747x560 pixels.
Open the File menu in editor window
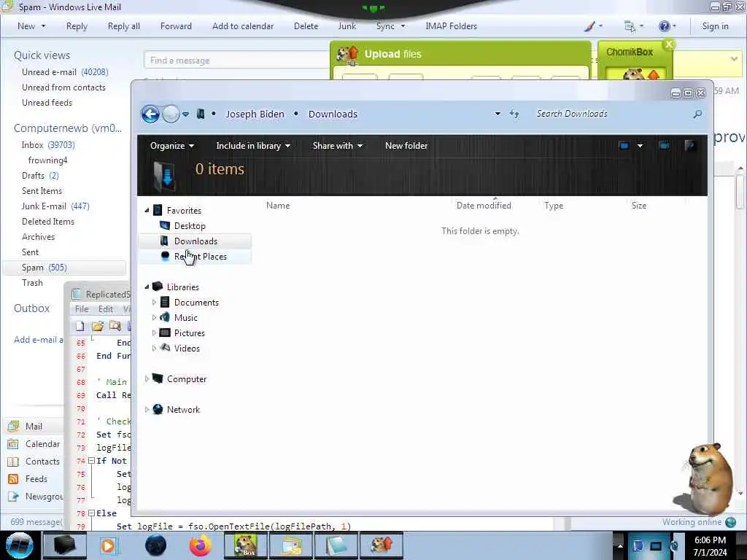pyautogui.click(x=82, y=309)
